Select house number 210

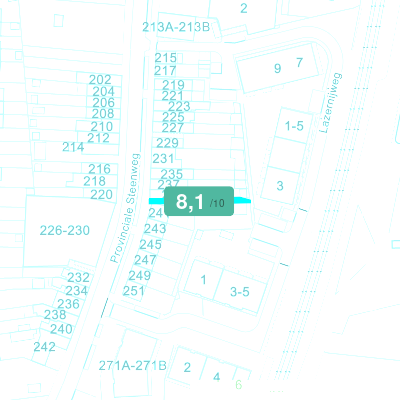pyautogui.click(x=102, y=127)
